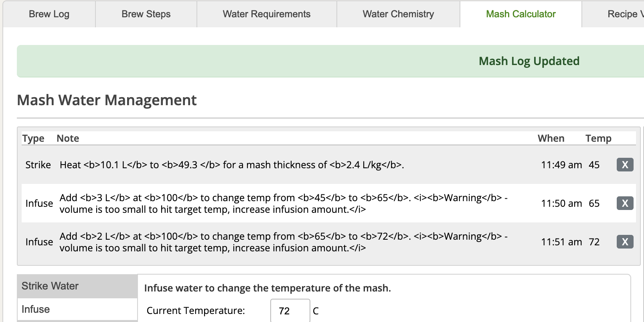This screenshot has height=322, width=644.
Task: Open the Water Chemistry tab
Action: [x=398, y=14]
